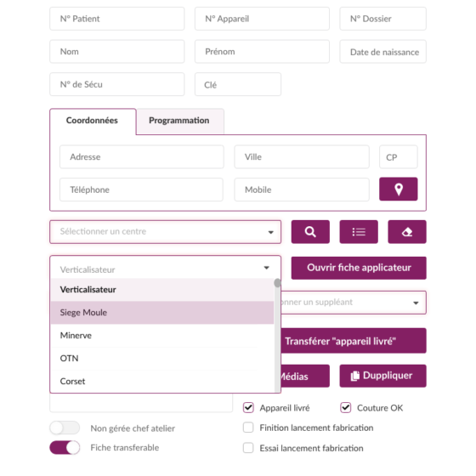Click the magnifying glass search button
The image size is (476, 476).
pyautogui.click(x=310, y=232)
